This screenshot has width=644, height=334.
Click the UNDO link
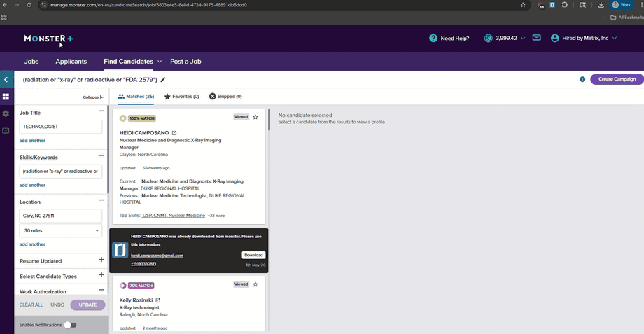(x=57, y=305)
